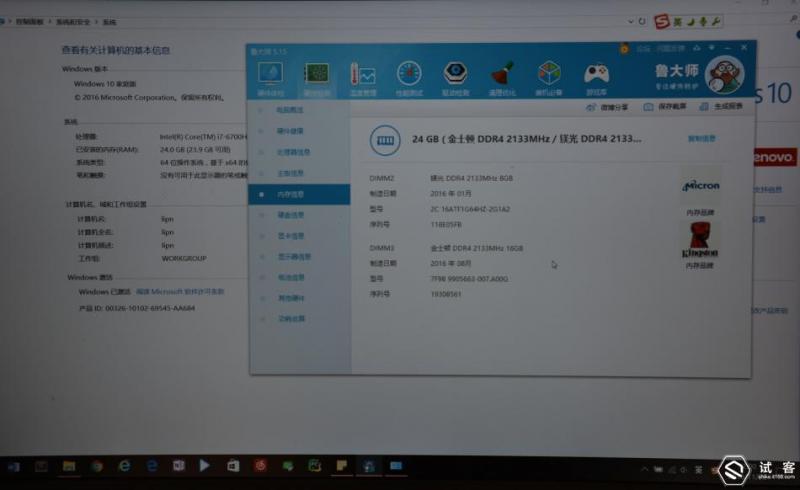800x490 pixels.
Task: Open the address bar dropdown in System window
Action: pyautogui.click(x=630, y=21)
